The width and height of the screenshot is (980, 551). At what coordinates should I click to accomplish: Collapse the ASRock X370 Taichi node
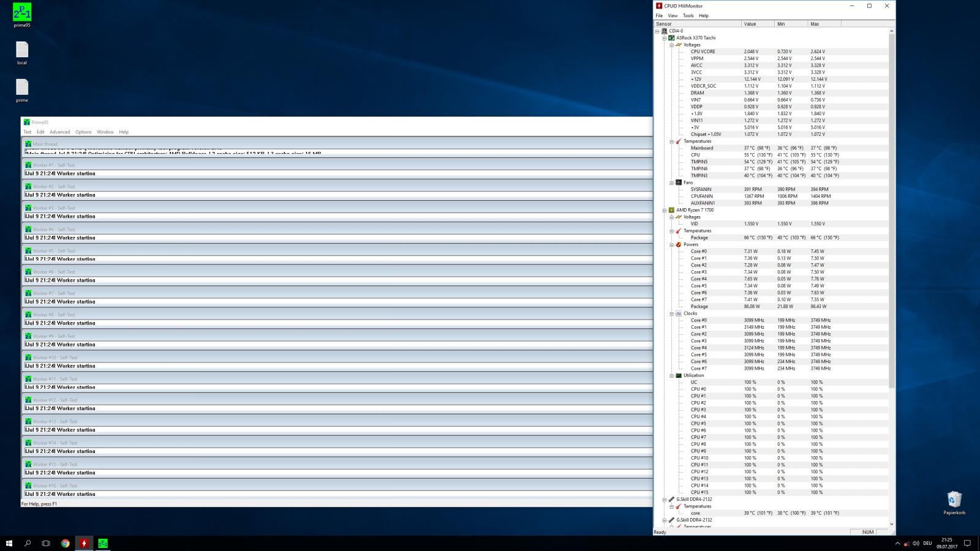point(665,38)
